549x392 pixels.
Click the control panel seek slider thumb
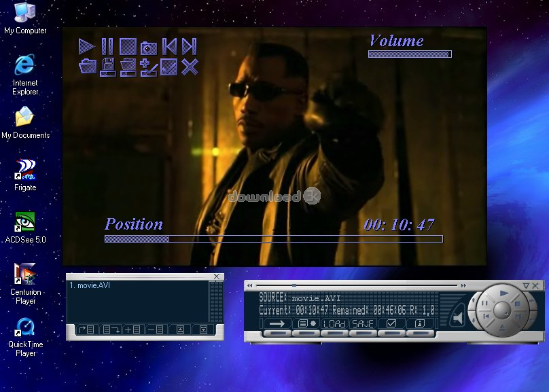[x=294, y=285]
